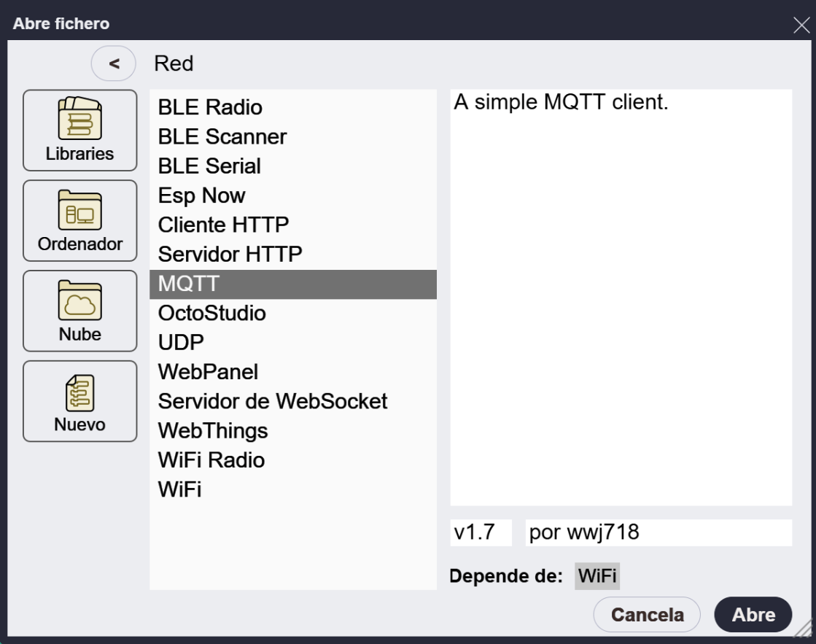The height and width of the screenshot is (644, 816).
Task: Click the Cancela button
Action: (x=647, y=615)
